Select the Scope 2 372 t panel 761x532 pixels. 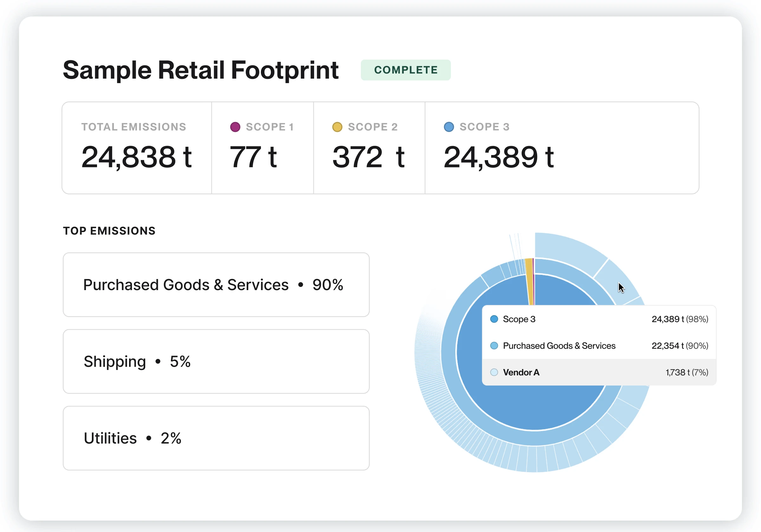(369, 148)
